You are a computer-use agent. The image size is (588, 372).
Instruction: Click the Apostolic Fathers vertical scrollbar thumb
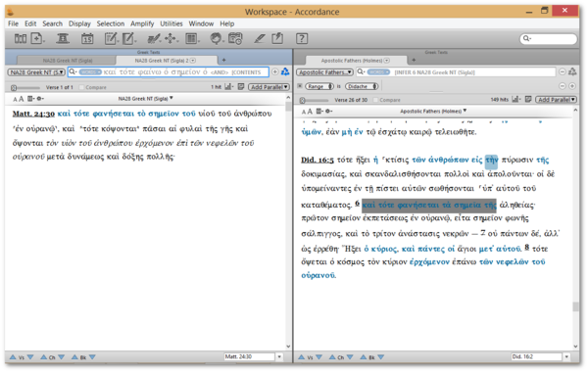coord(575,306)
